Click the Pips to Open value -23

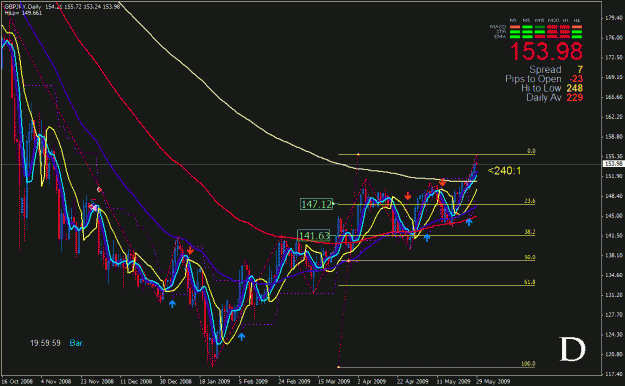[576, 79]
